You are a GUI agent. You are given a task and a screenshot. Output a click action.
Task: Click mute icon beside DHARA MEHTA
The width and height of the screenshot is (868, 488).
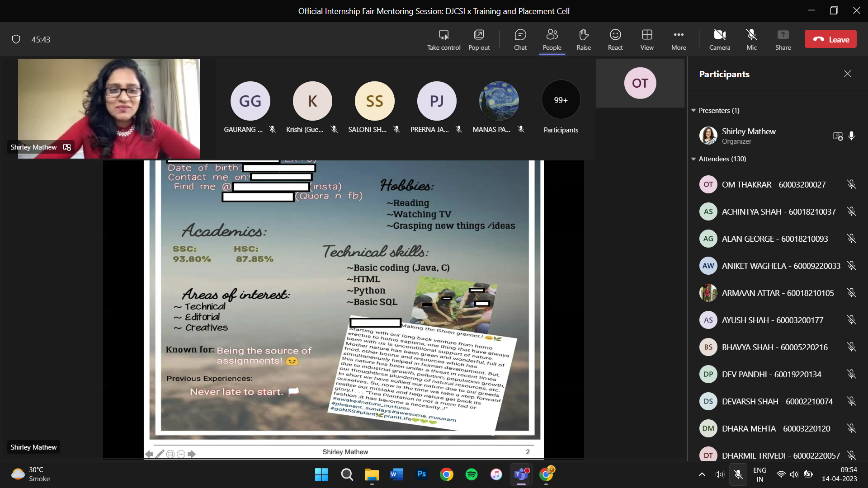pos(852,428)
